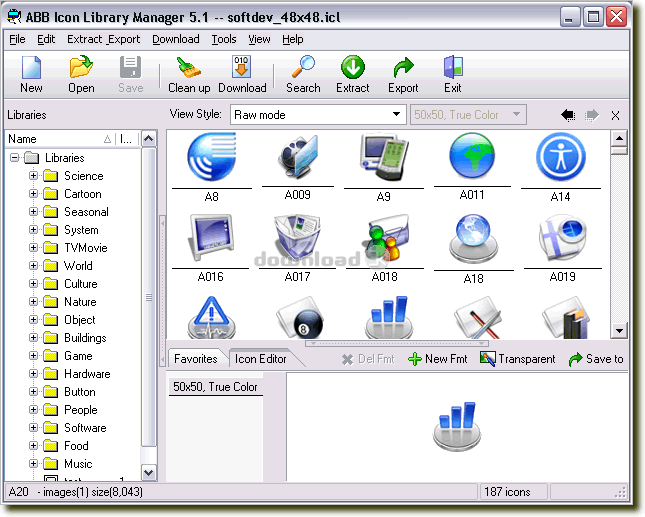Viewport: 645px width, 517px height.
Task: Click the Open folder toolbar icon
Action: [81, 68]
